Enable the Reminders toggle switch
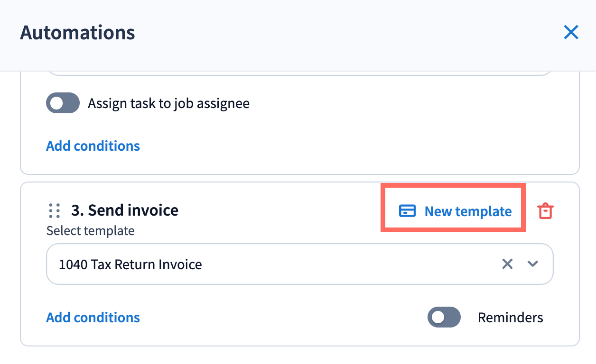This screenshot has width=596, height=364. pyautogui.click(x=444, y=317)
